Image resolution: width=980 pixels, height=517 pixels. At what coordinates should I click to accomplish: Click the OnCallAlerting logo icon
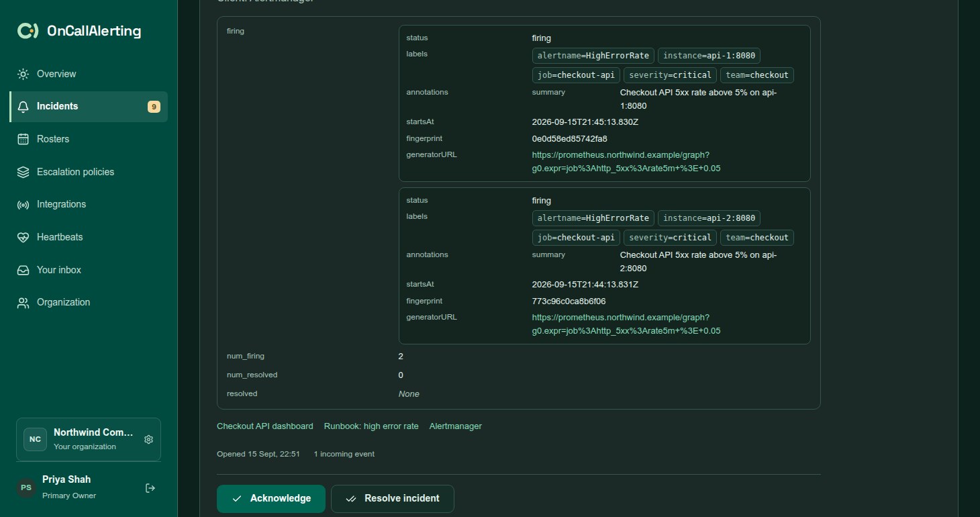pyautogui.click(x=28, y=31)
